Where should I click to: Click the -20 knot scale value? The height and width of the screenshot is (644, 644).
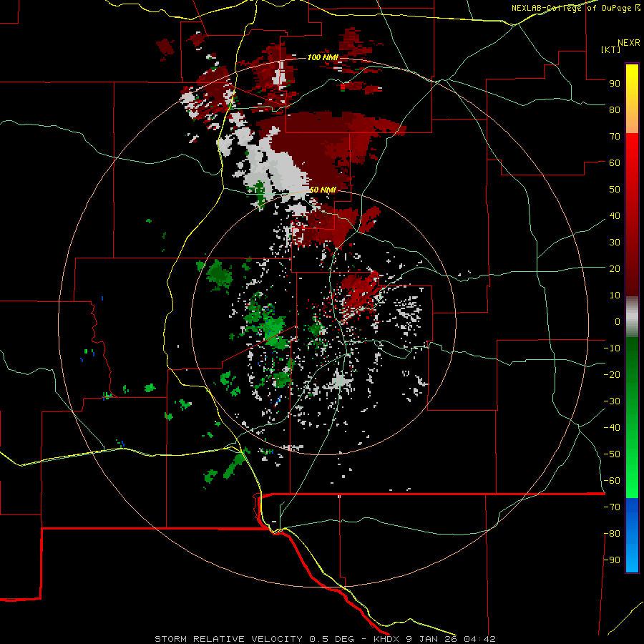(x=612, y=374)
